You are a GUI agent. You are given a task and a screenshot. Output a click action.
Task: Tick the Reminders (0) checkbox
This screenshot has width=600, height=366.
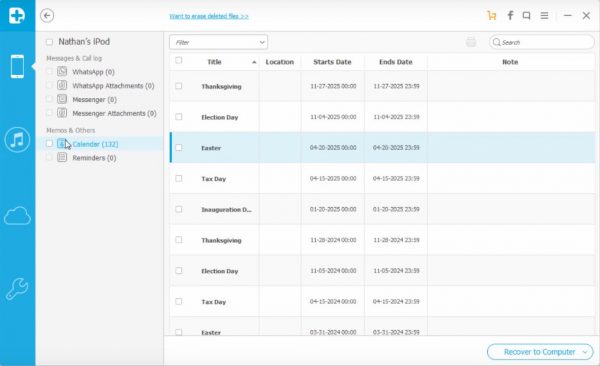(49, 157)
